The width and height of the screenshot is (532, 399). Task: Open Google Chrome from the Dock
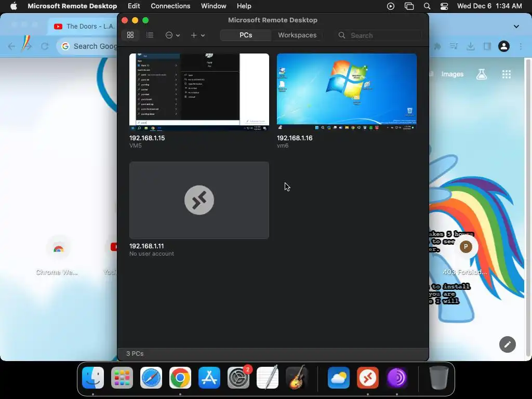click(180, 378)
